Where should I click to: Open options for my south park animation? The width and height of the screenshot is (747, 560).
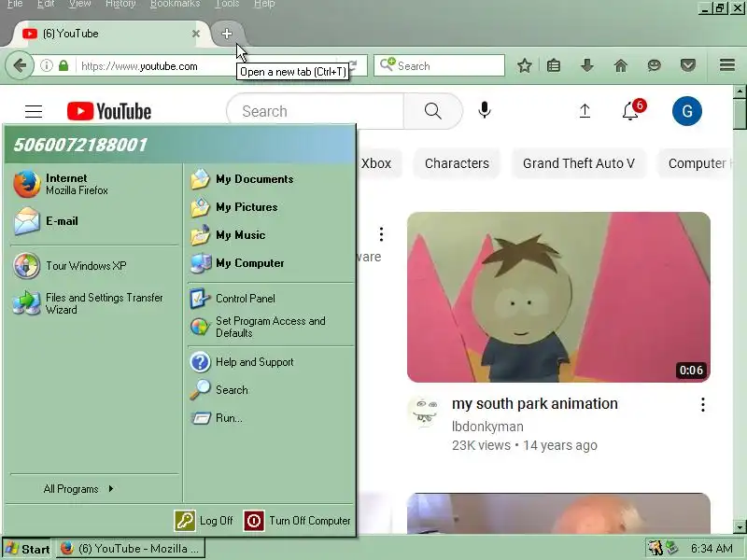(703, 405)
